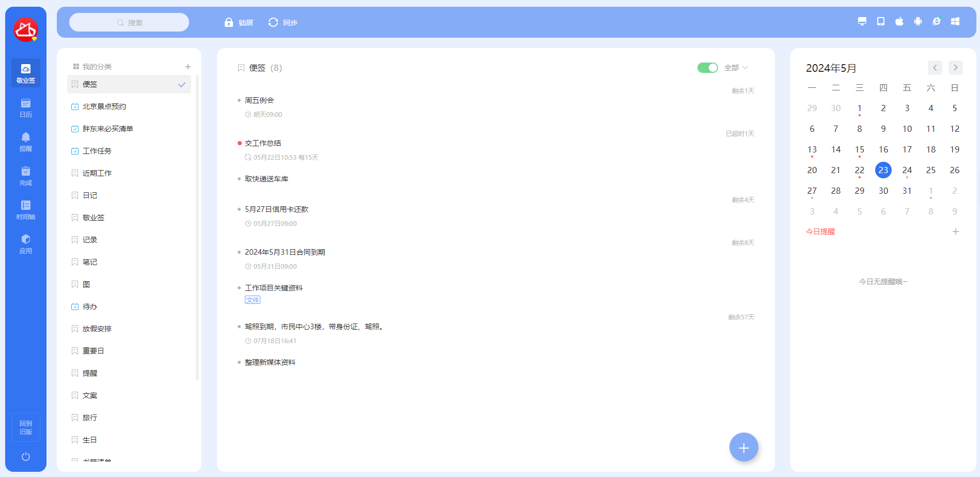Select the 工作任务 category
980x477 pixels.
click(129, 151)
